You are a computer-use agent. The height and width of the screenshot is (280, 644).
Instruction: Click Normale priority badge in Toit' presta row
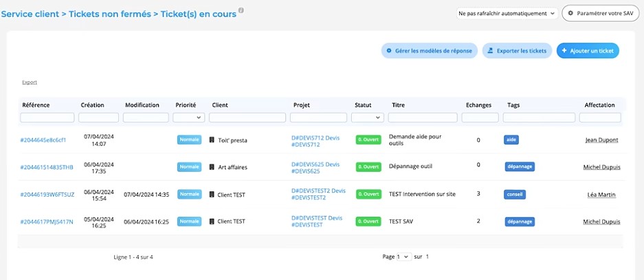(189, 140)
